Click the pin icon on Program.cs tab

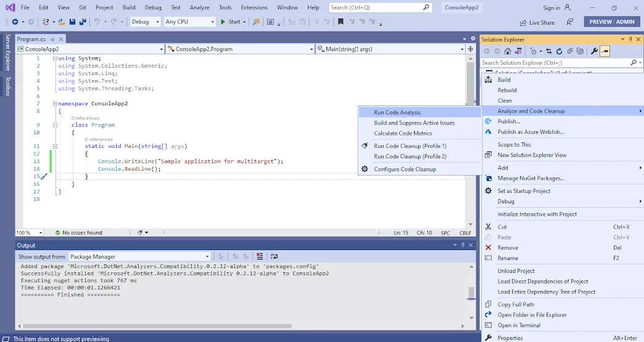tap(52, 39)
